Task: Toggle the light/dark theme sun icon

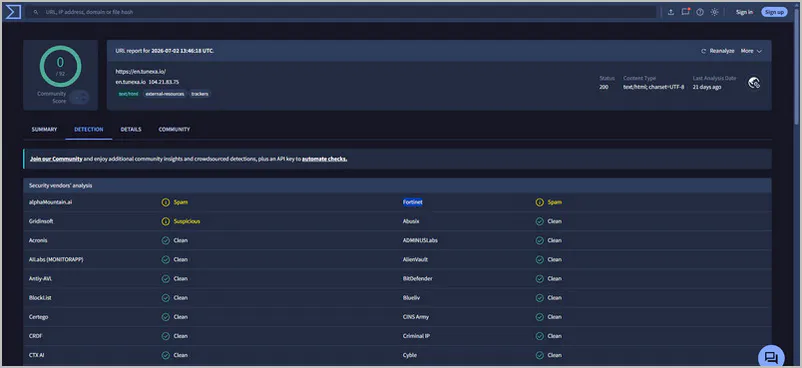Action: pos(715,12)
